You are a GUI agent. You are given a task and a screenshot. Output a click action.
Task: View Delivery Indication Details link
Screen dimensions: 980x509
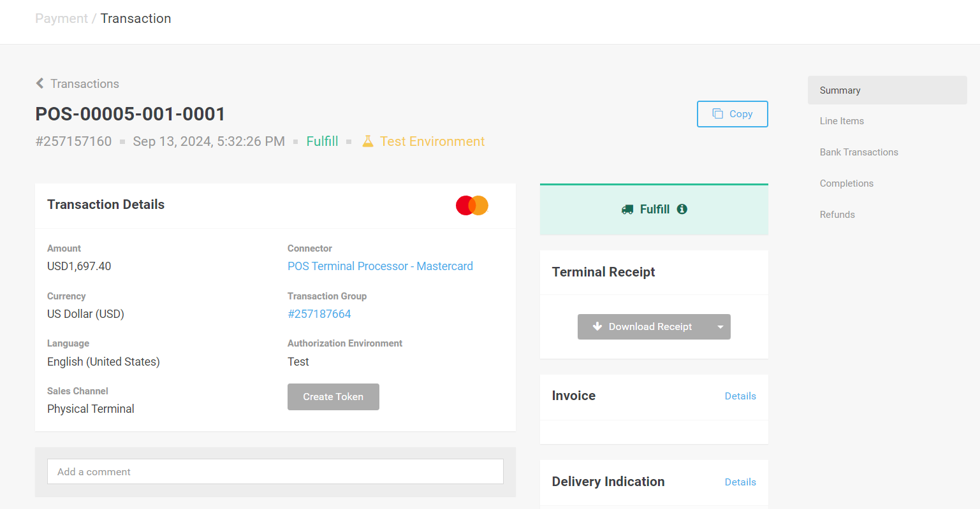(740, 482)
